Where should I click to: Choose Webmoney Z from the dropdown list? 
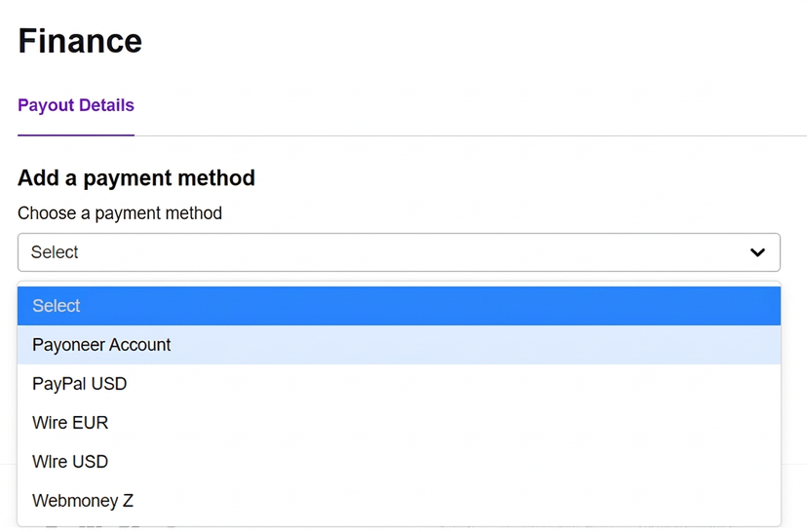[399, 501]
